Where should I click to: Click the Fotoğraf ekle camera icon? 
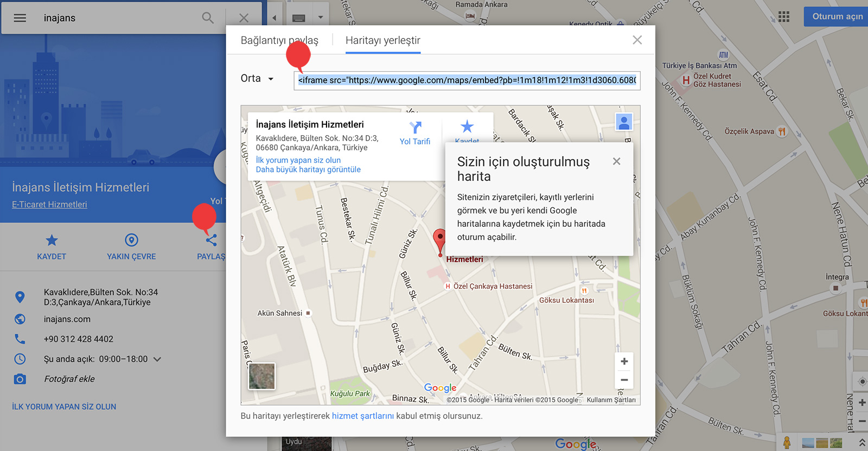20,379
